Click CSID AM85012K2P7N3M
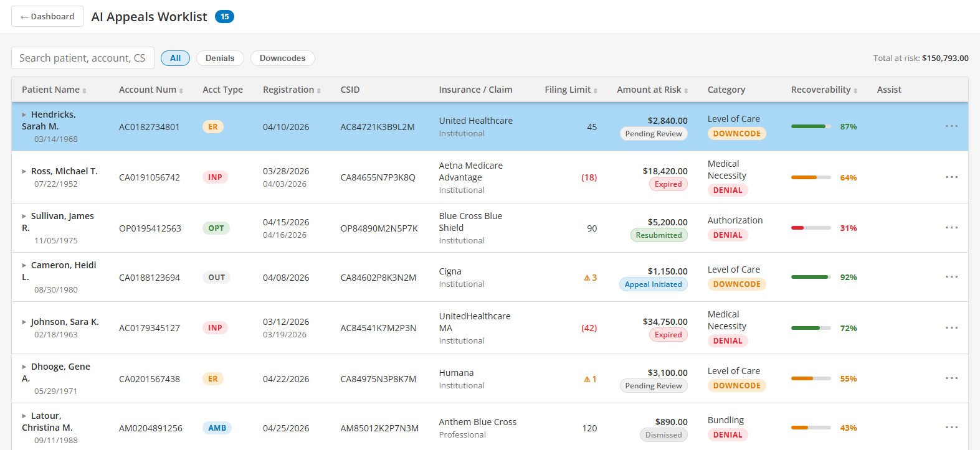The image size is (980, 450). [x=379, y=428]
